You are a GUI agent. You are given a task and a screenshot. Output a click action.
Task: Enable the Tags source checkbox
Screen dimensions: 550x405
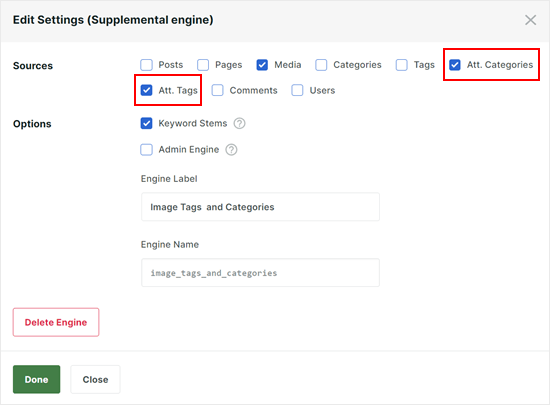click(x=402, y=65)
